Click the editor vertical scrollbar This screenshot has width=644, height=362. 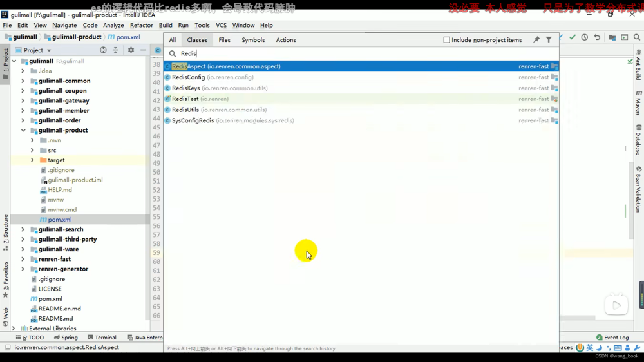pyautogui.click(x=631, y=202)
